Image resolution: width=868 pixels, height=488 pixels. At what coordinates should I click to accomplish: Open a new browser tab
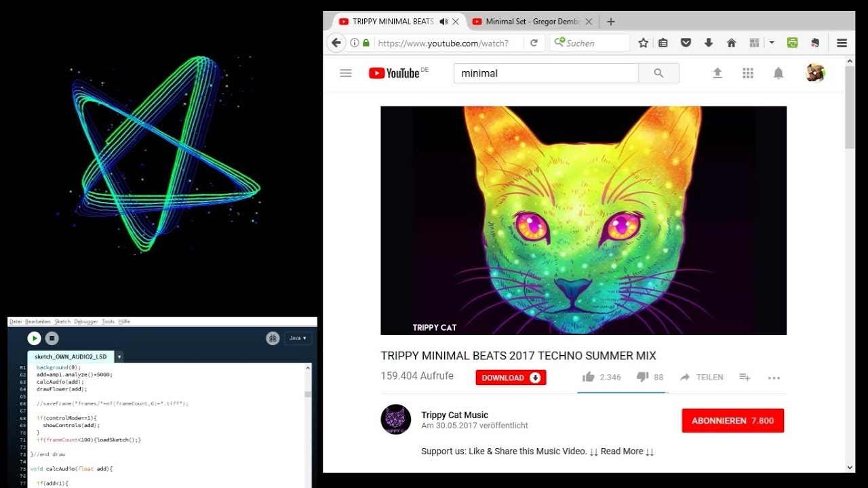610,22
